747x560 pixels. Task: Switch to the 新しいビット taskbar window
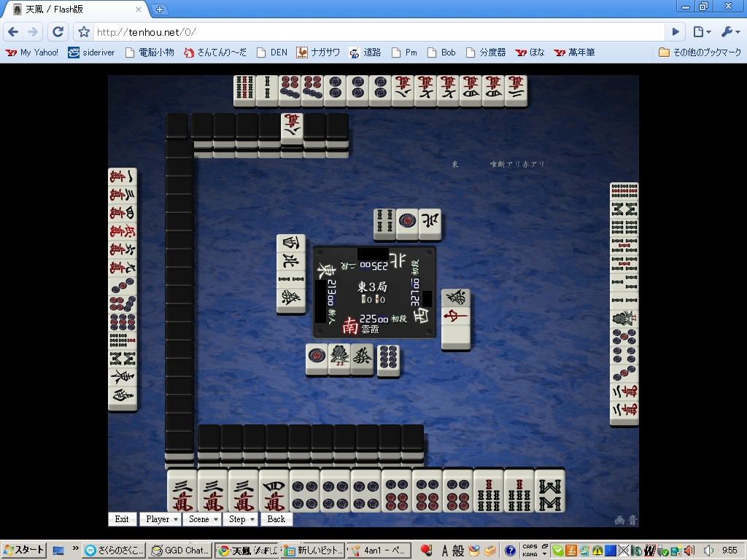[x=313, y=551]
